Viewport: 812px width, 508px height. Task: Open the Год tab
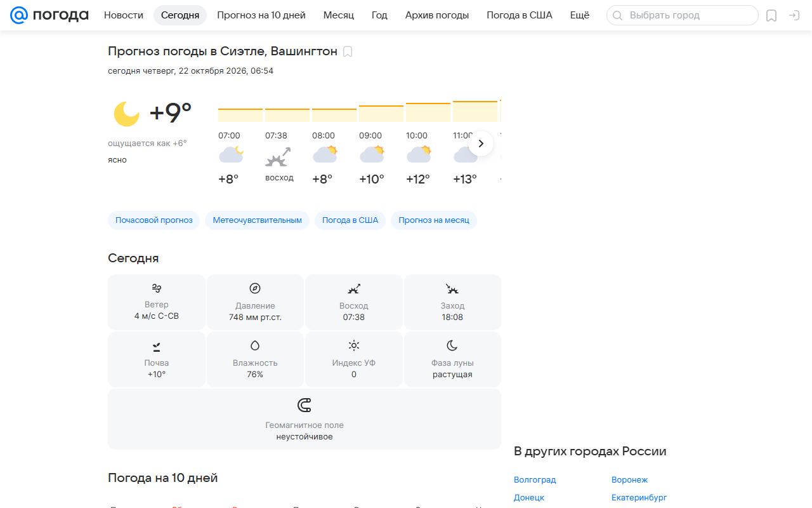pos(379,15)
